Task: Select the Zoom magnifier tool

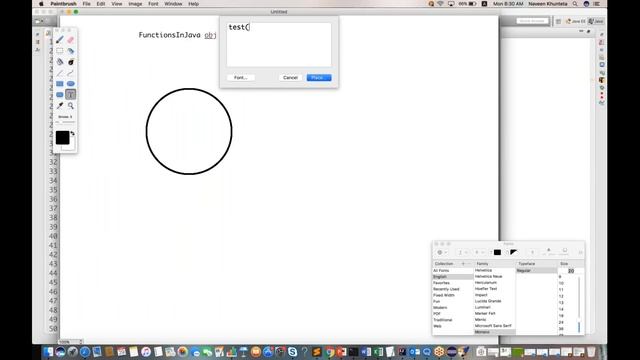Action: coord(71,106)
